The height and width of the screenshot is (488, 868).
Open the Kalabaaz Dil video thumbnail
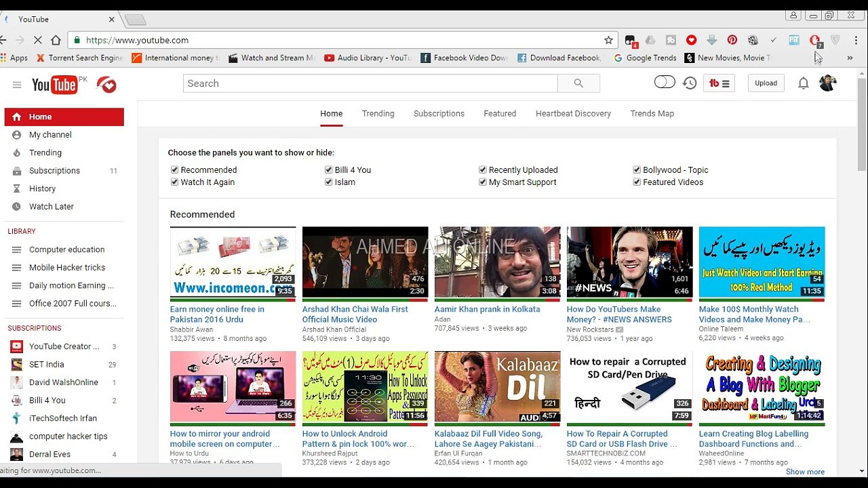pyautogui.click(x=497, y=387)
